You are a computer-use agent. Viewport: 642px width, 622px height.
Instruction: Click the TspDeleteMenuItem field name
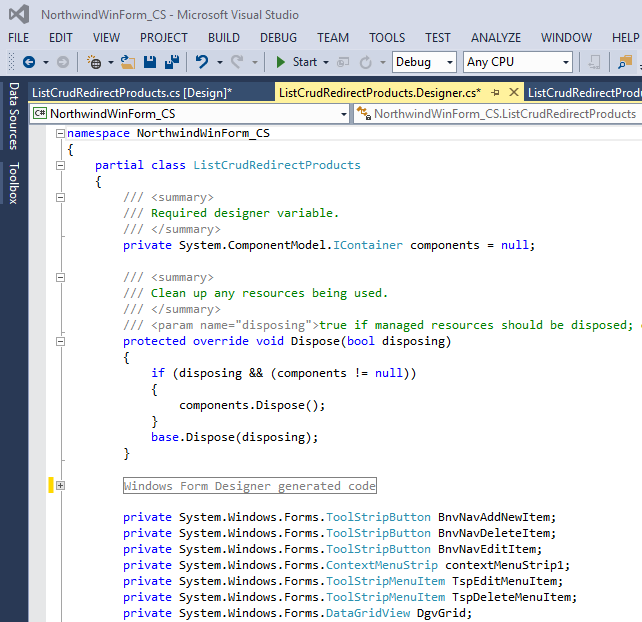pyautogui.click(x=511, y=597)
